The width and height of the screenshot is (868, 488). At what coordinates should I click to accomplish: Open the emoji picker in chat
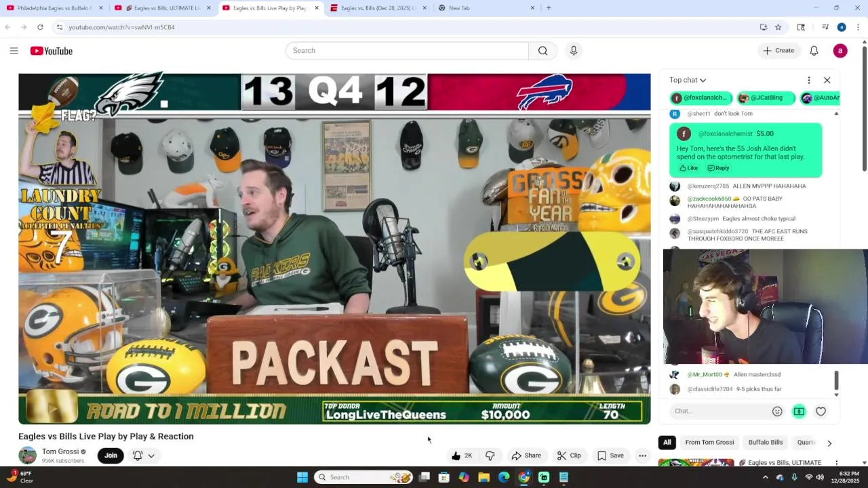777,411
